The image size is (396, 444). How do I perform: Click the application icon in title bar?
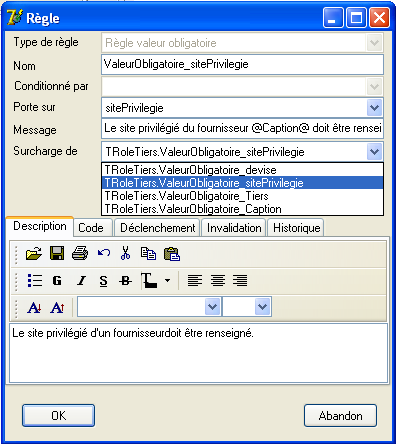point(15,18)
